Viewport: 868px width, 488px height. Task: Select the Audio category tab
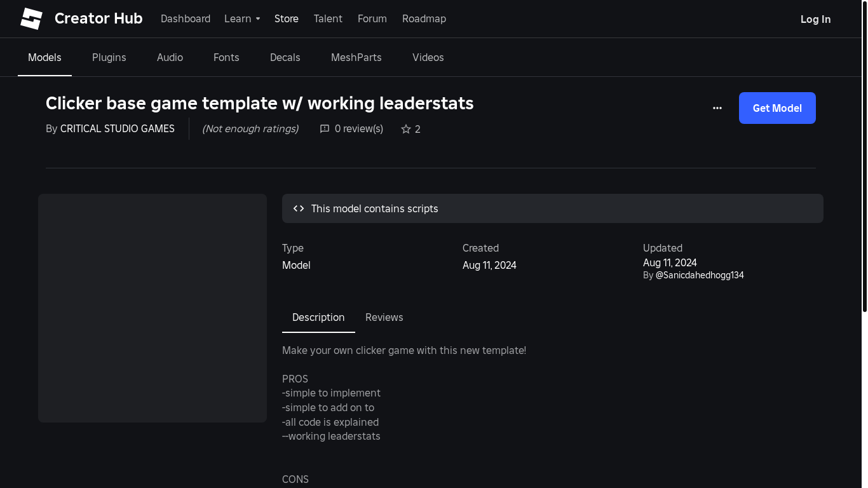(170, 57)
